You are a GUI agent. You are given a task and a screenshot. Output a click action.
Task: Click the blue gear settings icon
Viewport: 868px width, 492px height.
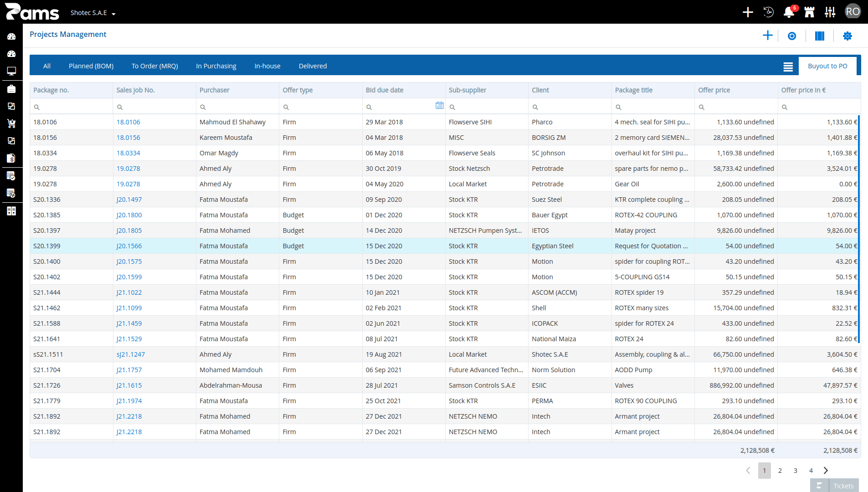click(847, 36)
